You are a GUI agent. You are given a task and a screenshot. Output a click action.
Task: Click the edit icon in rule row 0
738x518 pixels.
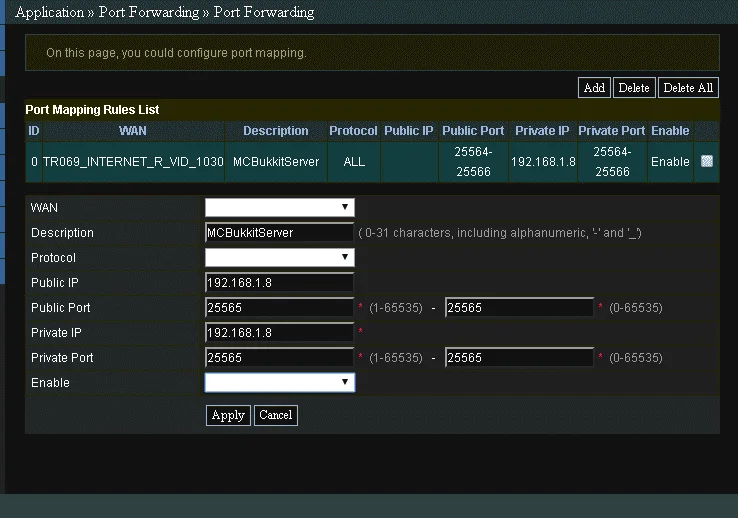(x=706, y=161)
